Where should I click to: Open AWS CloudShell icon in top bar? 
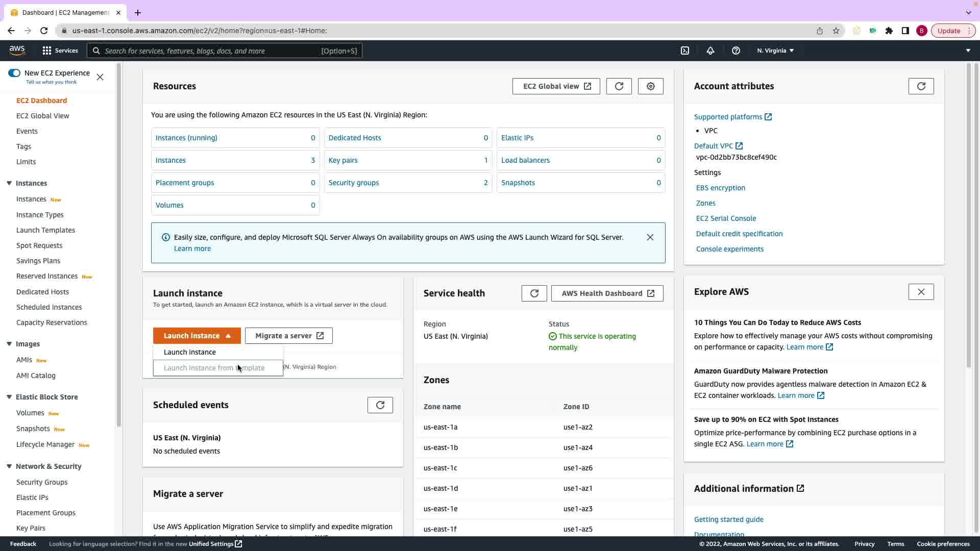(685, 51)
